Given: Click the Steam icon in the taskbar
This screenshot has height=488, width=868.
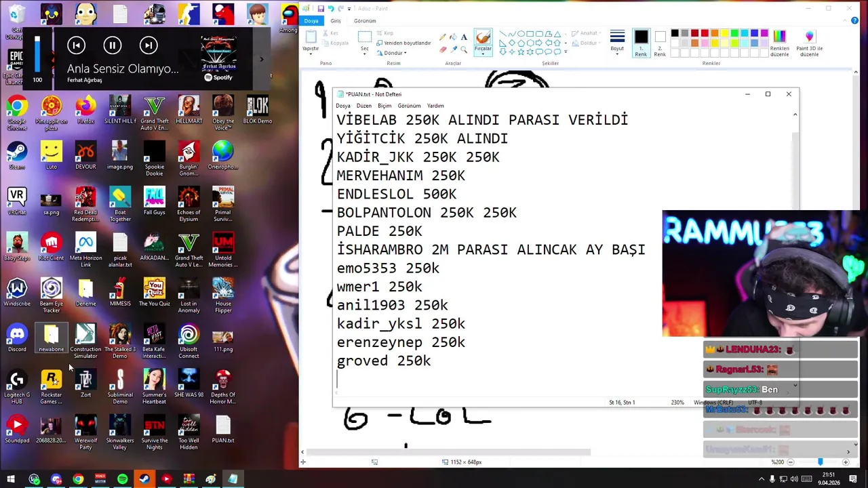Looking at the screenshot, I should click(x=144, y=479).
